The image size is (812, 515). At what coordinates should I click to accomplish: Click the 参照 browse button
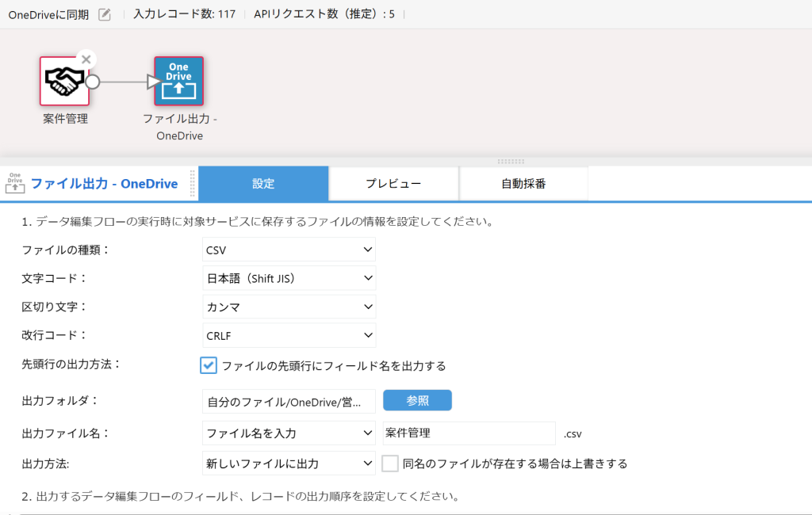coord(417,400)
